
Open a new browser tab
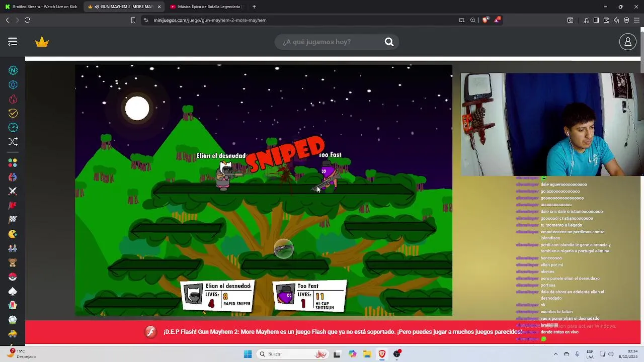(x=254, y=7)
